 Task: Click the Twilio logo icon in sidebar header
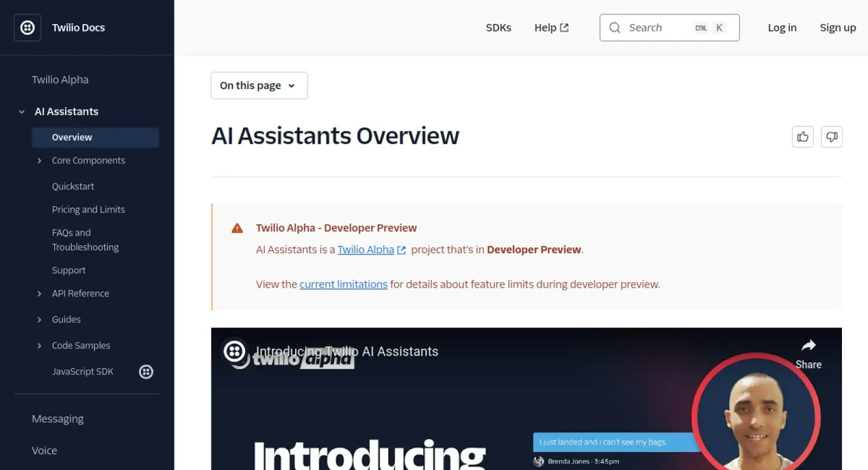[x=27, y=27]
